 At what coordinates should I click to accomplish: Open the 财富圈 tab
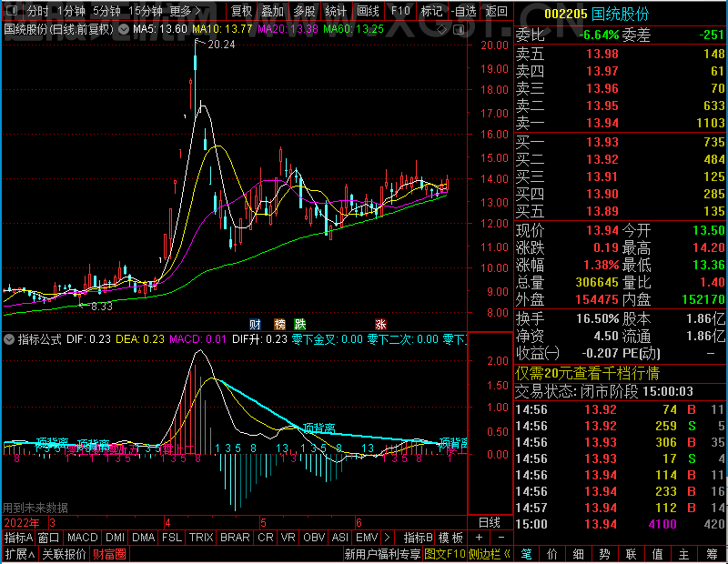(109, 554)
